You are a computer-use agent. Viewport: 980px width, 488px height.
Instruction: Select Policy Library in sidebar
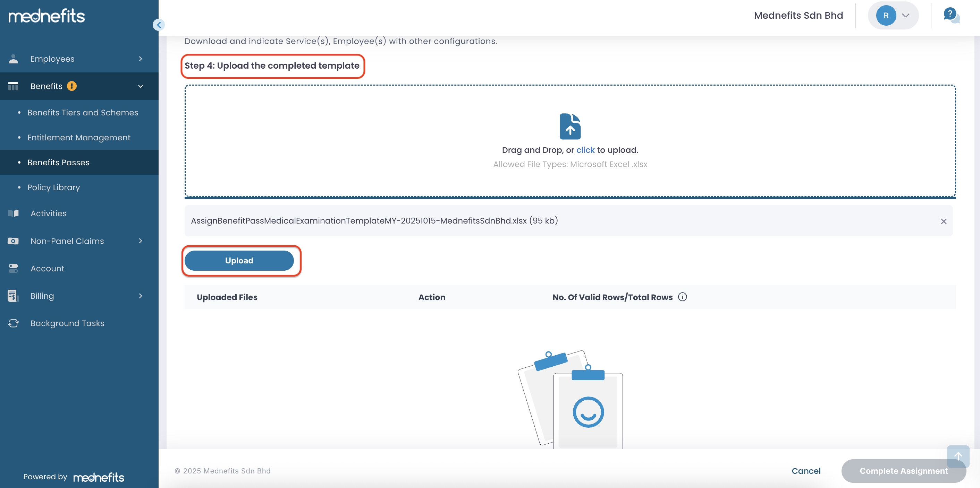pyautogui.click(x=54, y=188)
